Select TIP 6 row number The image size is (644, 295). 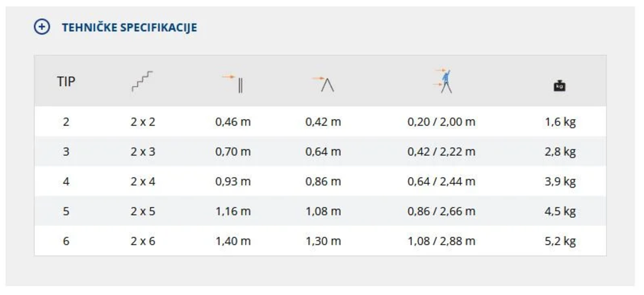pyautogui.click(x=66, y=241)
